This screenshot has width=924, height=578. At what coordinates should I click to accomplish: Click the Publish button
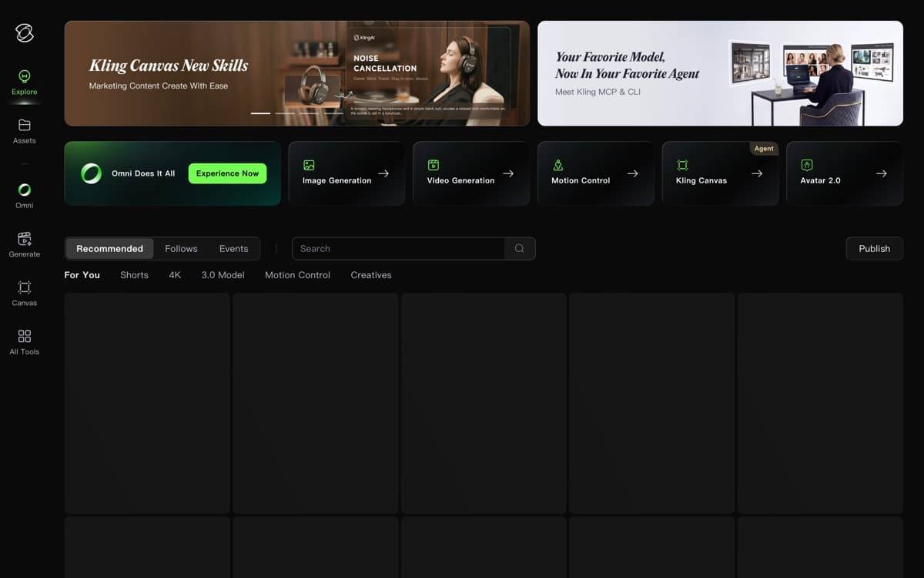tap(874, 248)
